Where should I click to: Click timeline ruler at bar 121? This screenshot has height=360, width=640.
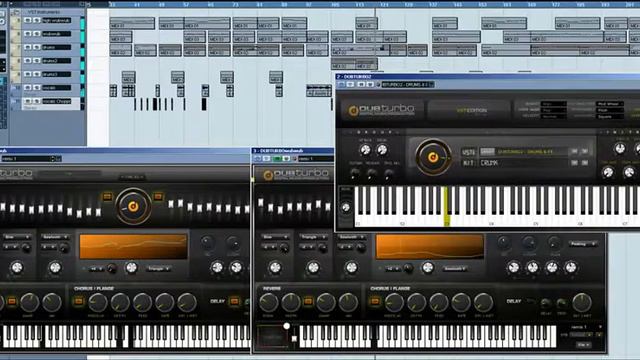[384, 4]
